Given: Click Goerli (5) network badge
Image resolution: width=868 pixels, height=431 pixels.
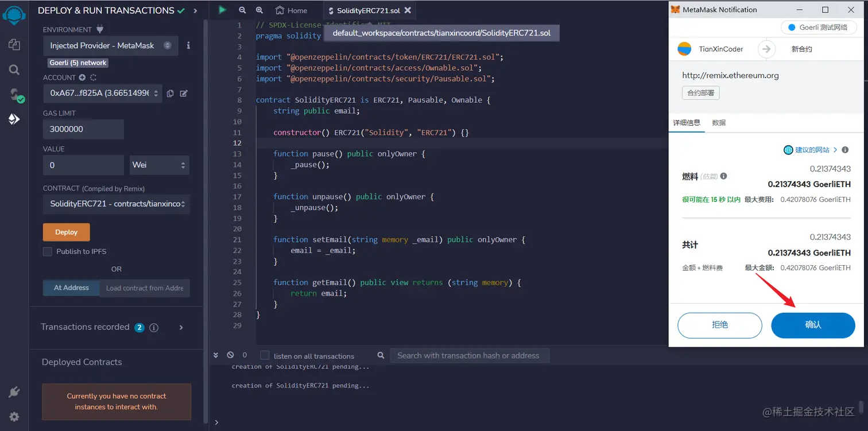Looking at the screenshot, I should tap(78, 63).
